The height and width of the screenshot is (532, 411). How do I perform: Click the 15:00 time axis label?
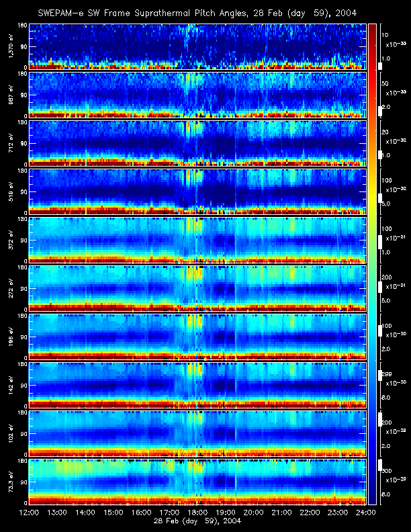click(x=113, y=513)
